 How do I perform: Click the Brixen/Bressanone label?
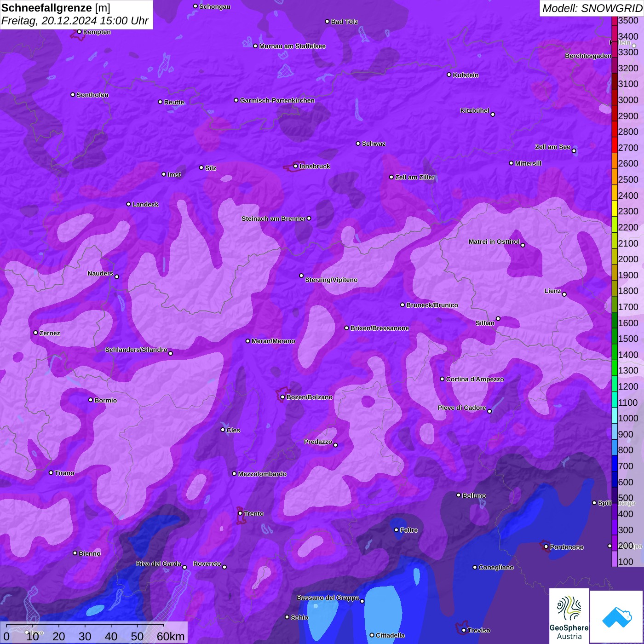point(380,328)
